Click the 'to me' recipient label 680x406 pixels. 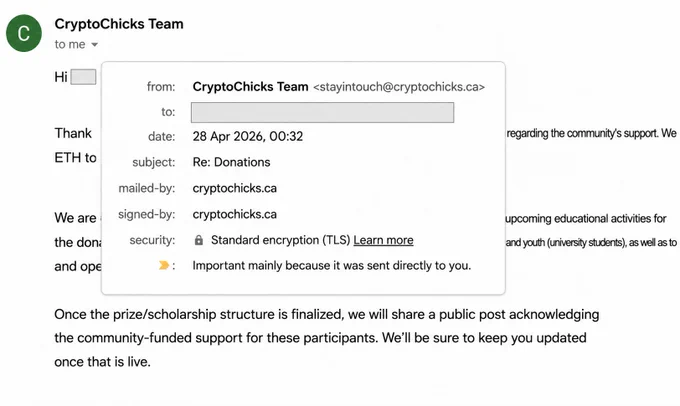point(70,44)
